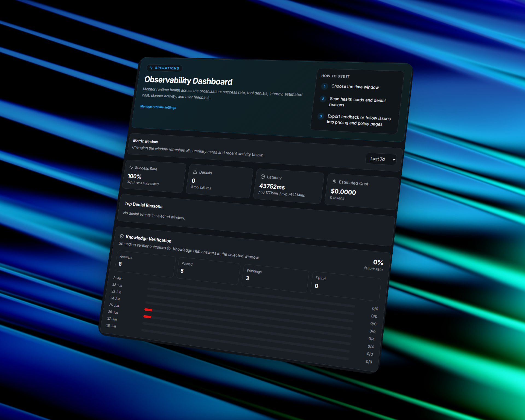This screenshot has width=525, height=420.
Task: Select the Passed count card
Action: (208, 271)
